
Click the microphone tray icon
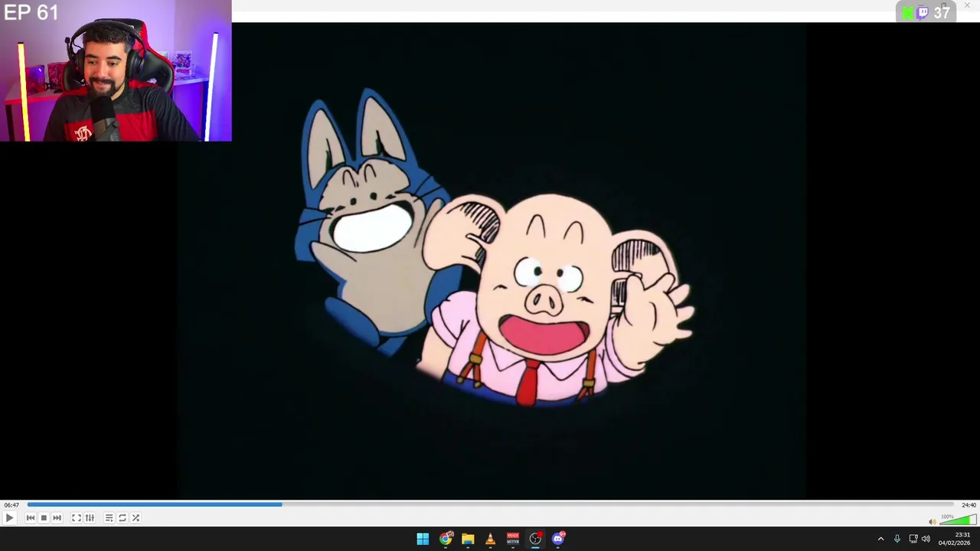[897, 539]
